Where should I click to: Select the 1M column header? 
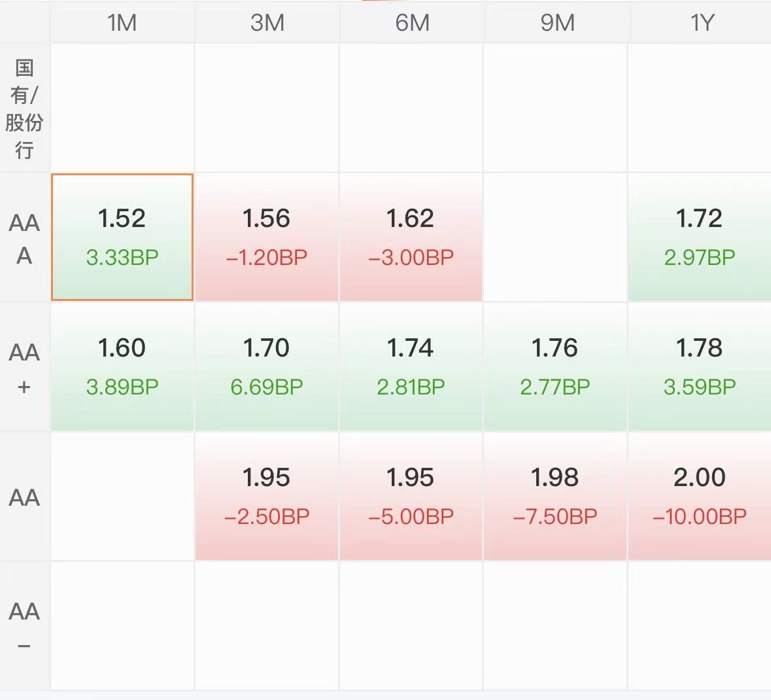click(122, 23)
